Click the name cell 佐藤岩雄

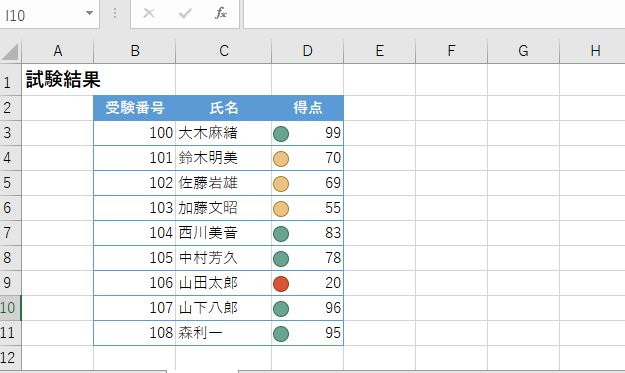click(224, 183)
